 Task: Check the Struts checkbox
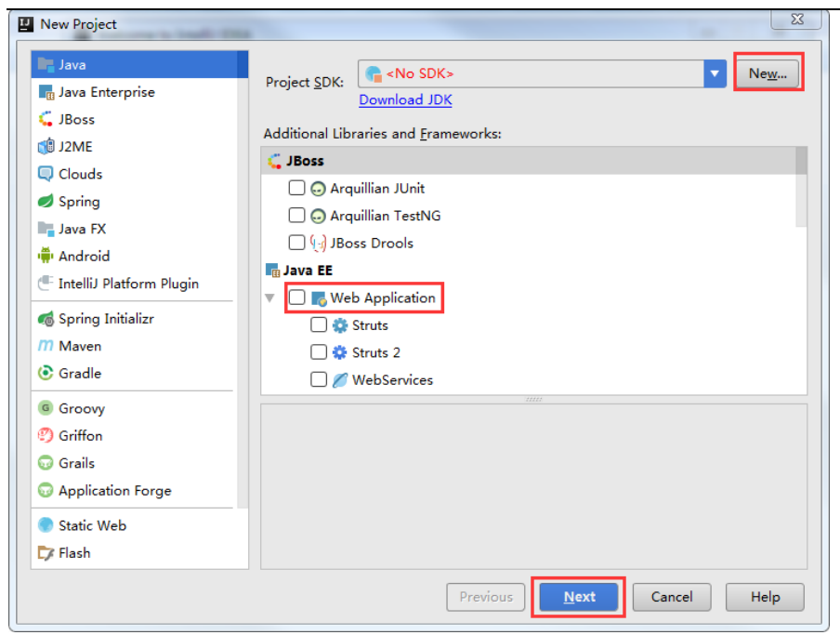pos(319,324)
